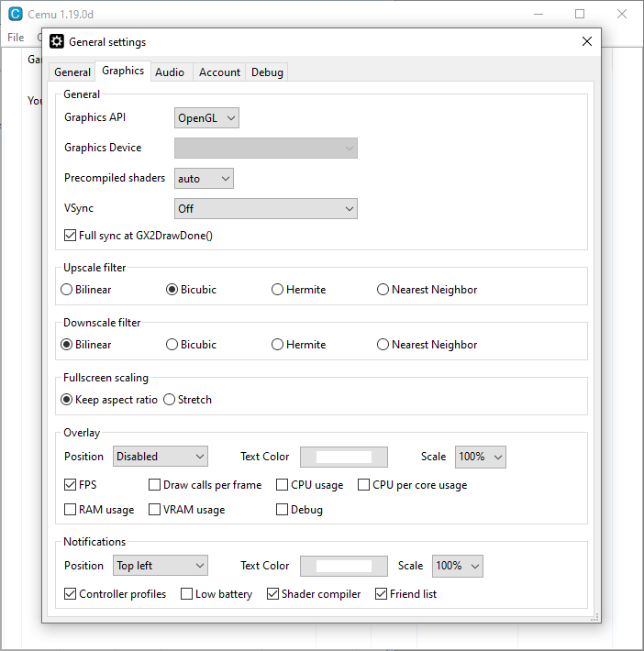Switch to the General tab
The width and height of the screenshot is (644, 651).
click(x=72, y=72)
